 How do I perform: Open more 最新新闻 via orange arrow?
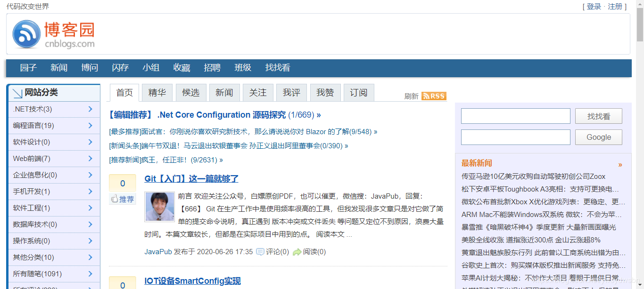coord(620,165)
